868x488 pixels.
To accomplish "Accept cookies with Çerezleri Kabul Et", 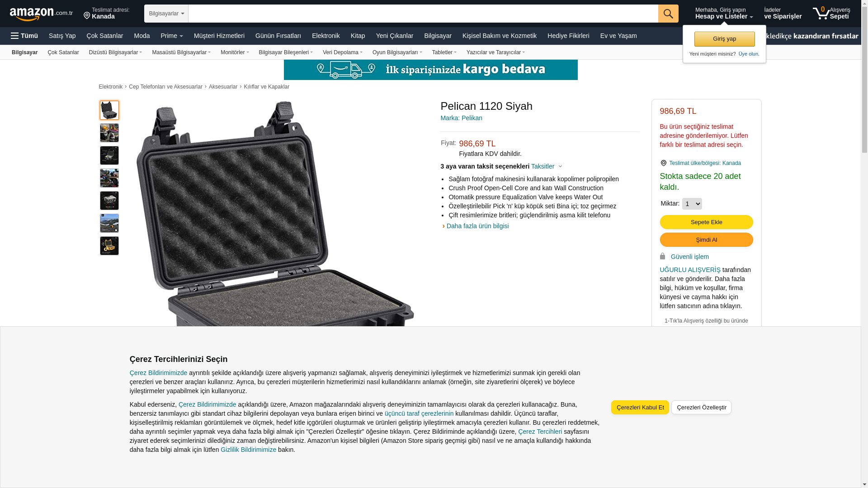I will (x=640, y=408).
